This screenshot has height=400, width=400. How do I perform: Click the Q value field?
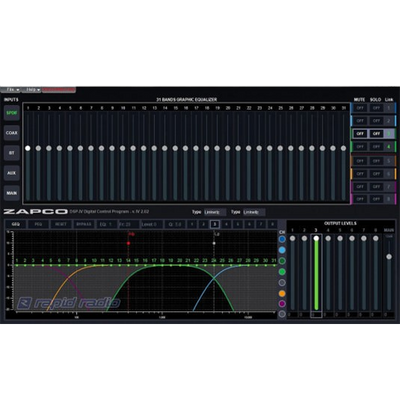point(175,224)
